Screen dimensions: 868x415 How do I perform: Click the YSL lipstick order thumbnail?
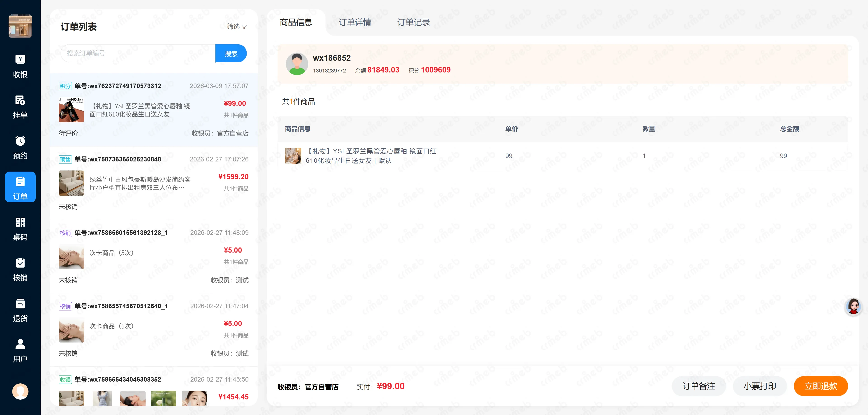coord(71,110)
